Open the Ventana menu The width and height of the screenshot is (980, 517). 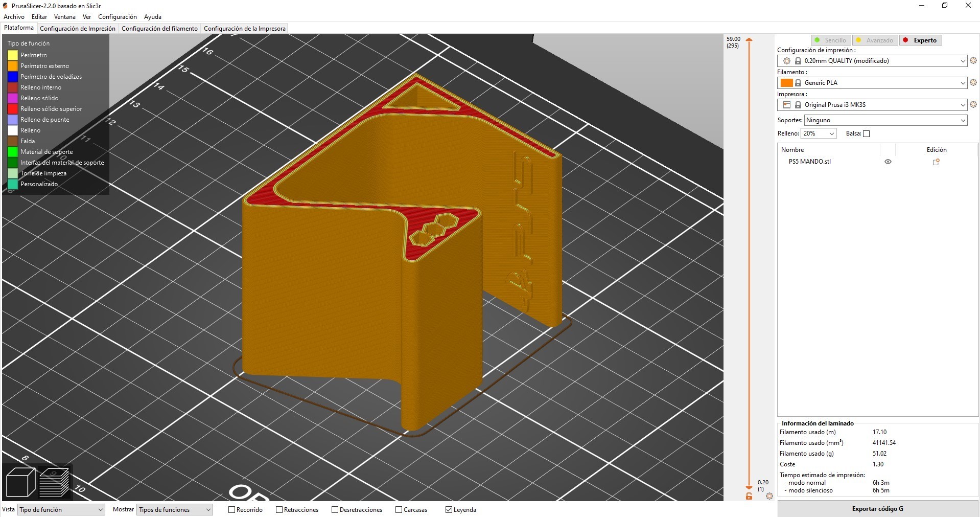point(65,17)
